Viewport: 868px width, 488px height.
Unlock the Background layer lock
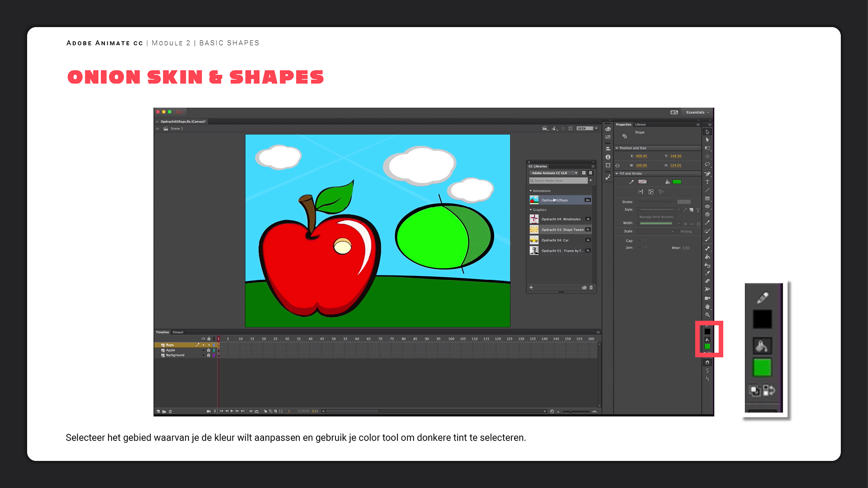pos(208,355)
